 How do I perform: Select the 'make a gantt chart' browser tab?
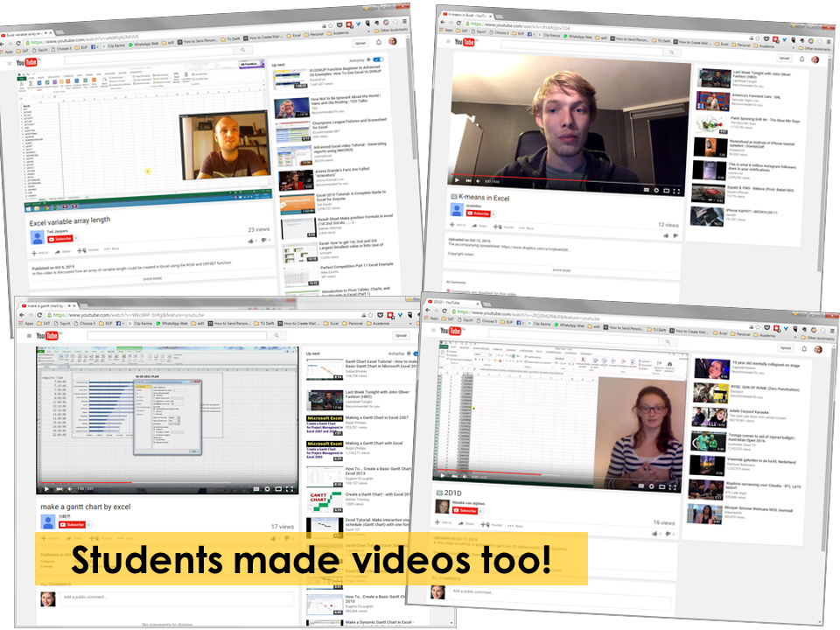pos(52,305)
